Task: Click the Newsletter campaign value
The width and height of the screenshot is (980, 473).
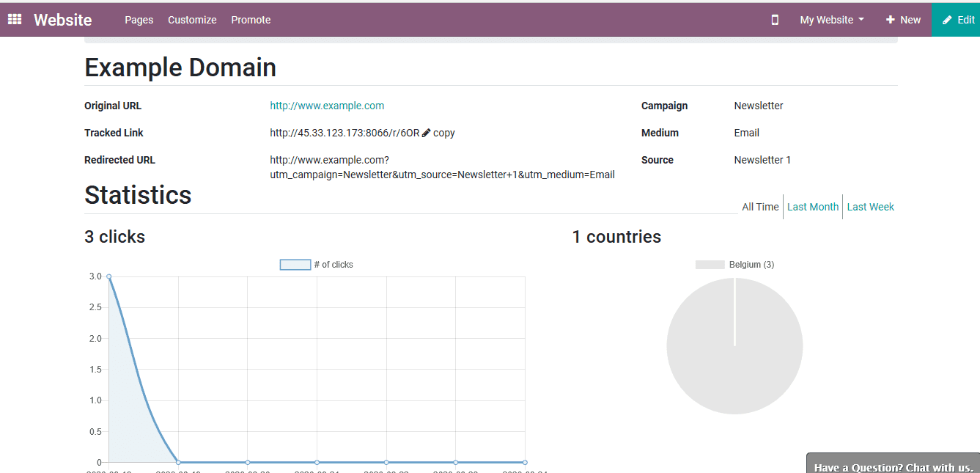Action: pyautogui.click(x=759, y=106)
